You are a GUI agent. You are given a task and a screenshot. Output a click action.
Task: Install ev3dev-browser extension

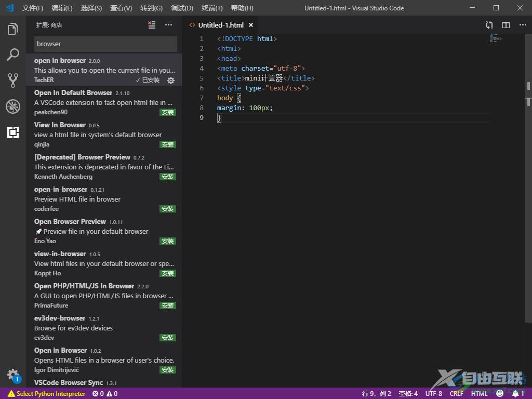coord(168,338)
